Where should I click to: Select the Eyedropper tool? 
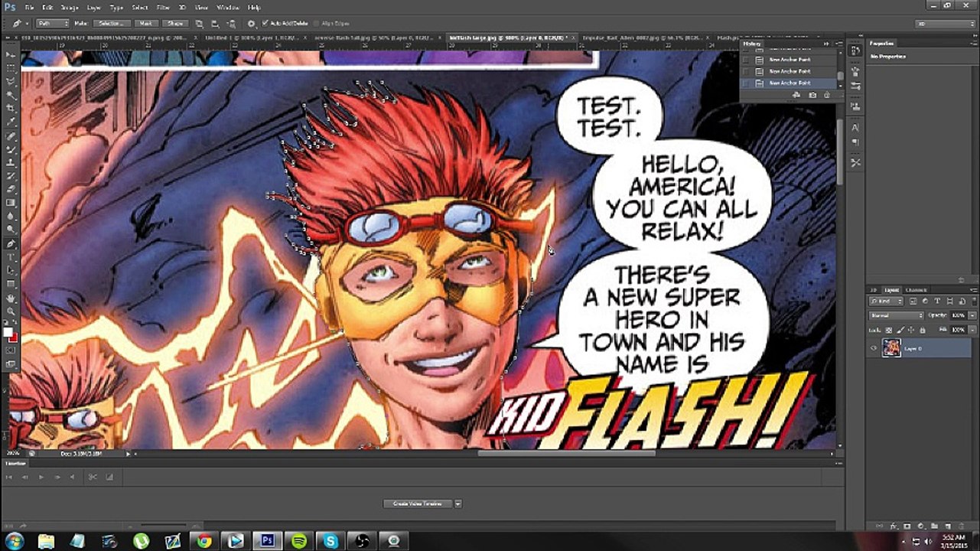coord(11,121)
